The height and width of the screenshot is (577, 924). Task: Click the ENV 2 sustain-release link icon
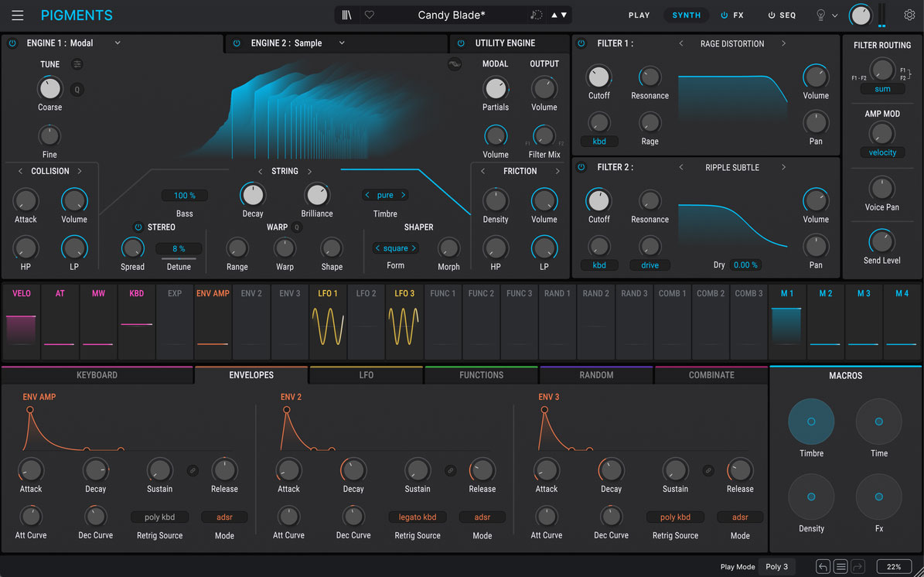tap(450, 470)
